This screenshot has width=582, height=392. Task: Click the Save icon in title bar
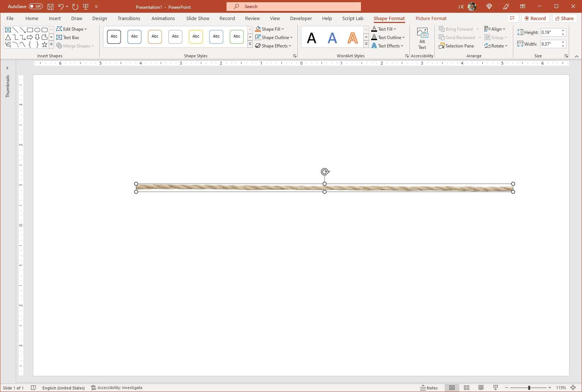pyautogui.click(x=50, y=7)
